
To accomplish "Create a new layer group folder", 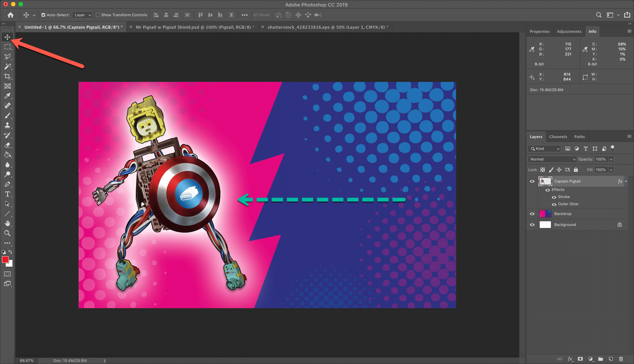I will coord(600,359).
